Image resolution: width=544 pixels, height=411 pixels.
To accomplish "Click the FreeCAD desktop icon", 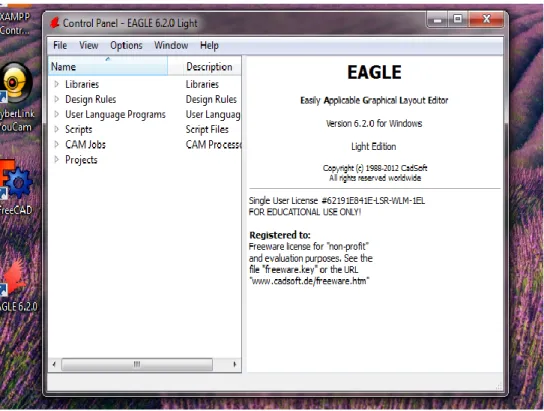I will pos(16,180).
